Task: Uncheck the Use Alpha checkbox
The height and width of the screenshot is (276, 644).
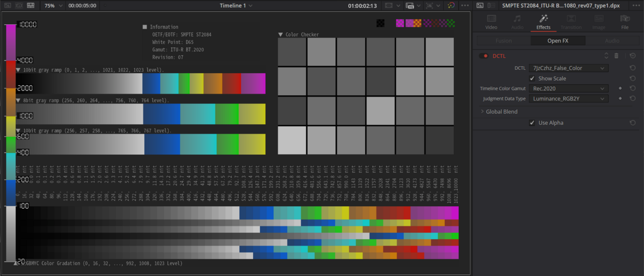Action: point(532,123)
